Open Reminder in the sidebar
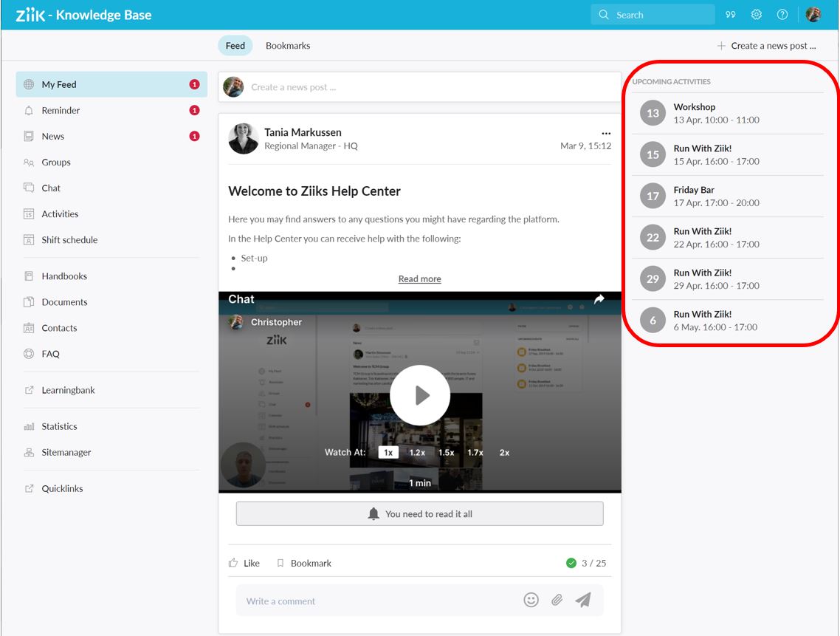This screenshot has height=636, width=840. [x=111, y=111]
